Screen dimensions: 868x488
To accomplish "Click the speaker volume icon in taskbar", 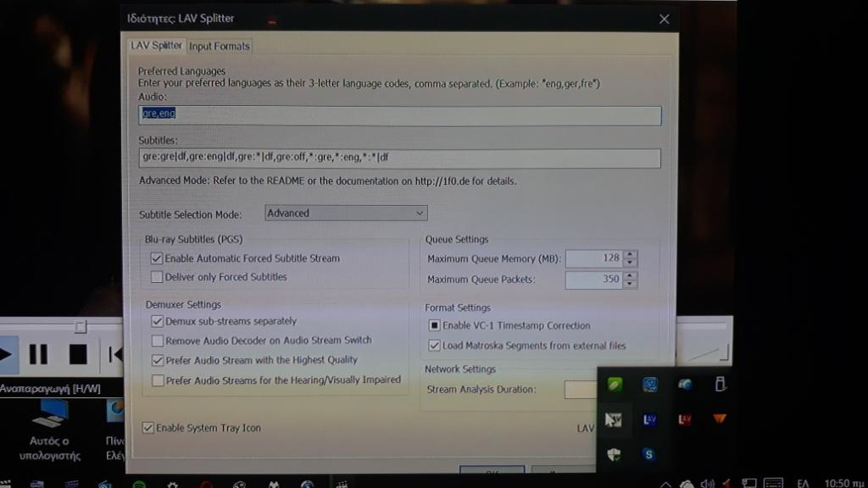I will (x=707, y=484).
